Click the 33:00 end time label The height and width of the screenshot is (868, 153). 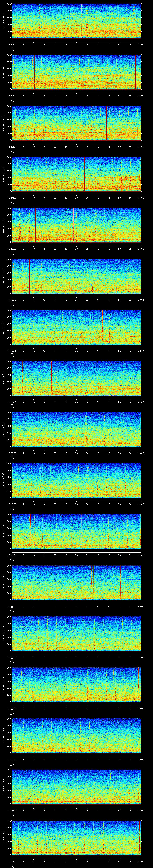pos(141,96)
